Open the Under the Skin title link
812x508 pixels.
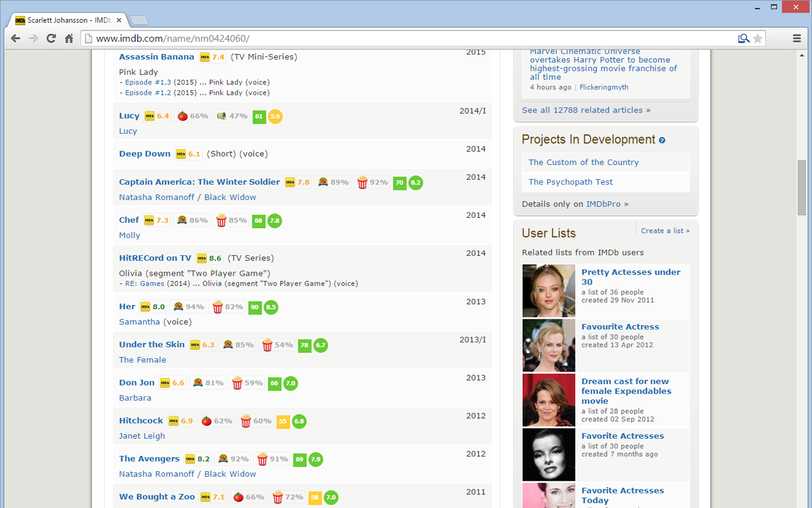152,344
